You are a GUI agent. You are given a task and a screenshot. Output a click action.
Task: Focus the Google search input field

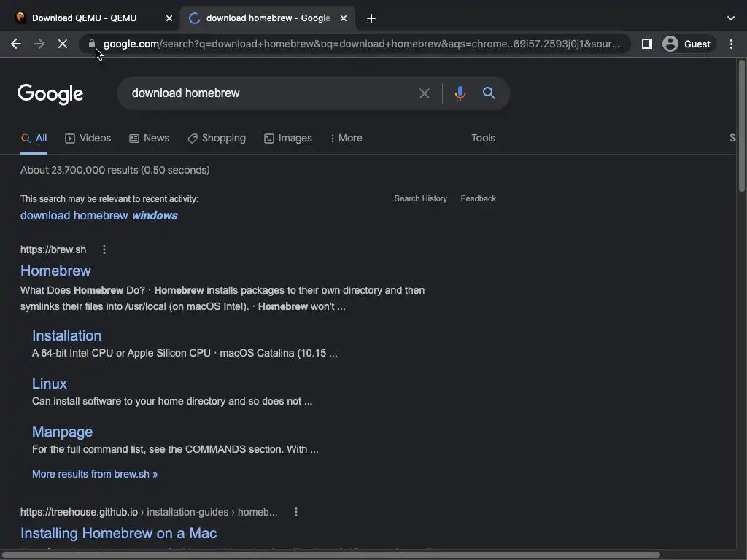click(271, 93)
